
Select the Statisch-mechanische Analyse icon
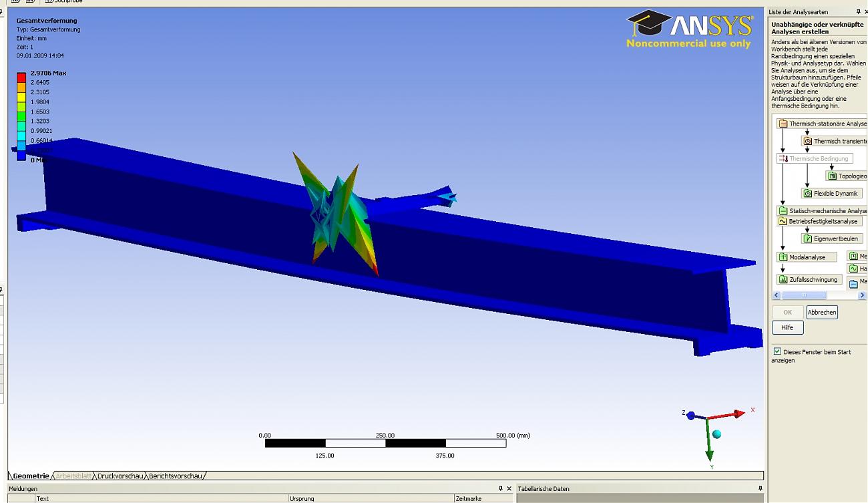783,211
